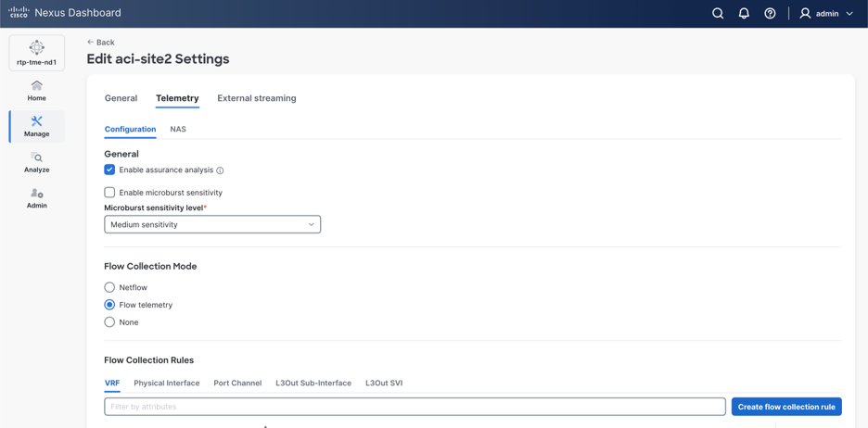Viewport: 868px width, 428px height.
Task: Expand the admin account chevron
Action: pos(849,14)
